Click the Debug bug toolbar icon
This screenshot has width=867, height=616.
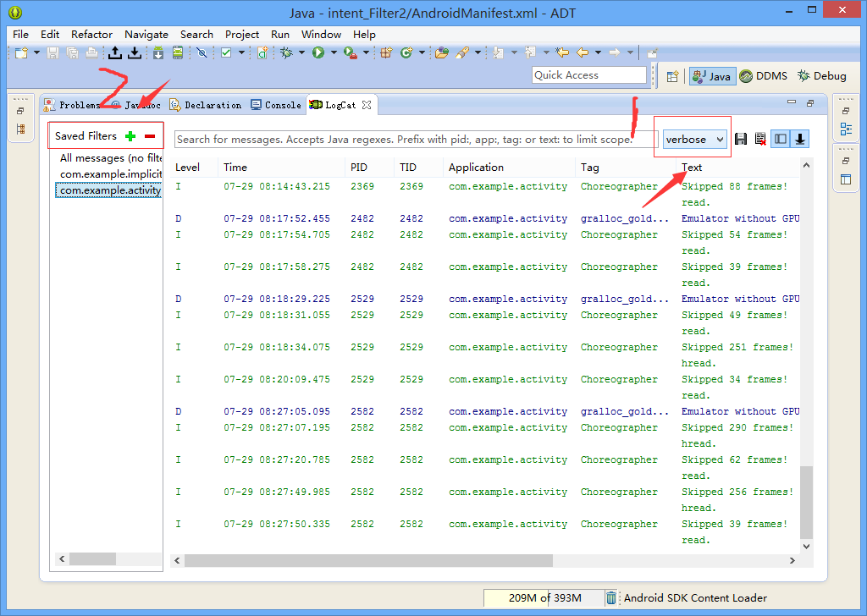(286, 53)
